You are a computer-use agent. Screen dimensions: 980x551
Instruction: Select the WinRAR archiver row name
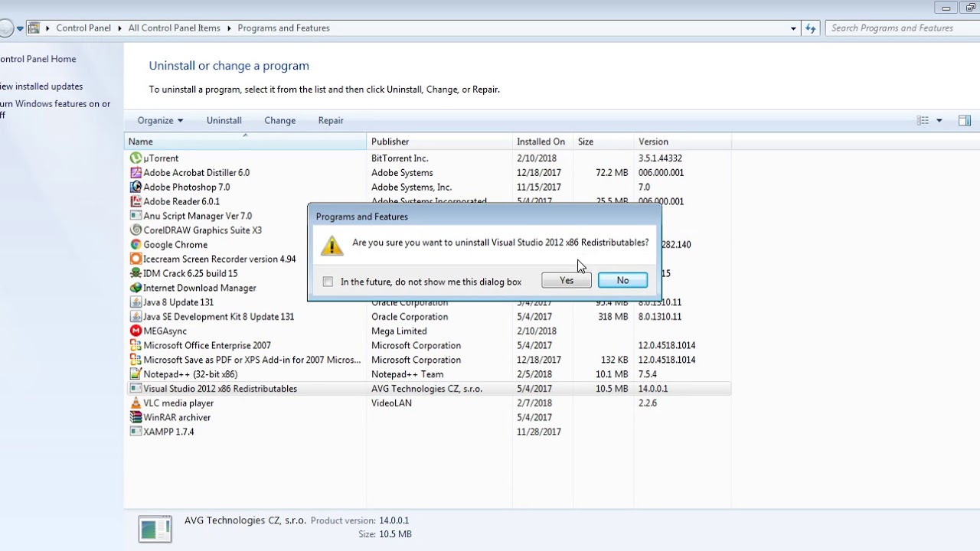point(177,418)
